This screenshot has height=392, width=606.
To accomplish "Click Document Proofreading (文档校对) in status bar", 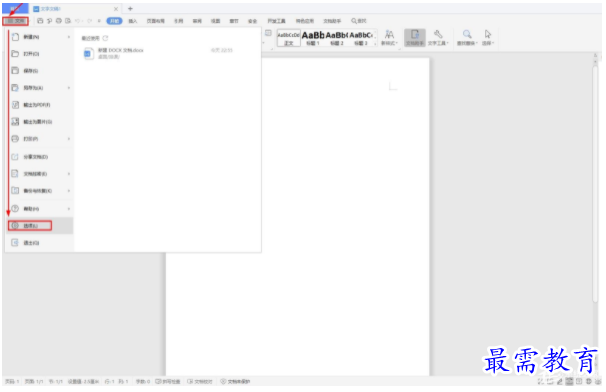I will [x=200, y=382].
